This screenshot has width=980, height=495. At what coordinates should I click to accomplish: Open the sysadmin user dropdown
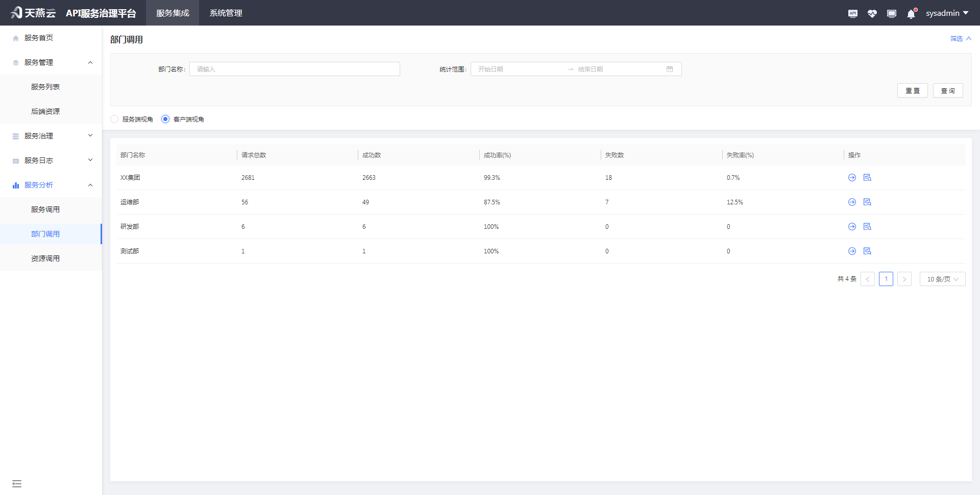point(947,13)
